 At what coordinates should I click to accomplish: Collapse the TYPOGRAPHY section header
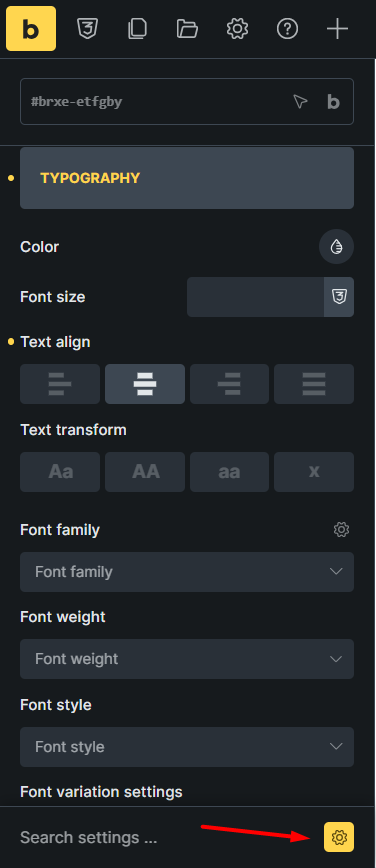pos(187,178)
